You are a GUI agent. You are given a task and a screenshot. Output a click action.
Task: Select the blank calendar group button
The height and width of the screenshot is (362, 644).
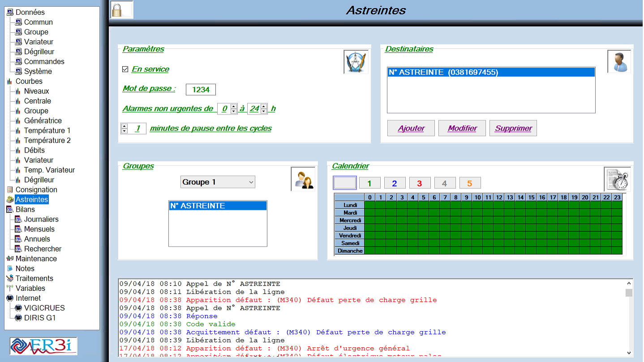(345, 183)
